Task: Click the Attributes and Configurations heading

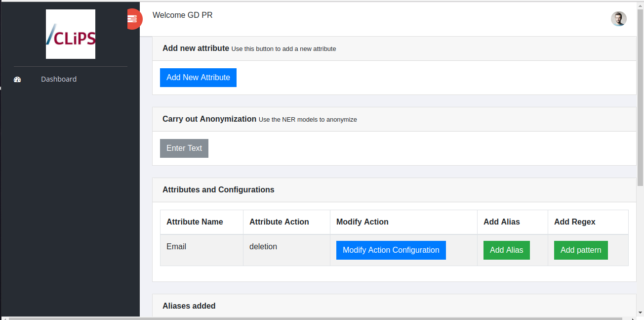Action: point(218,190)
